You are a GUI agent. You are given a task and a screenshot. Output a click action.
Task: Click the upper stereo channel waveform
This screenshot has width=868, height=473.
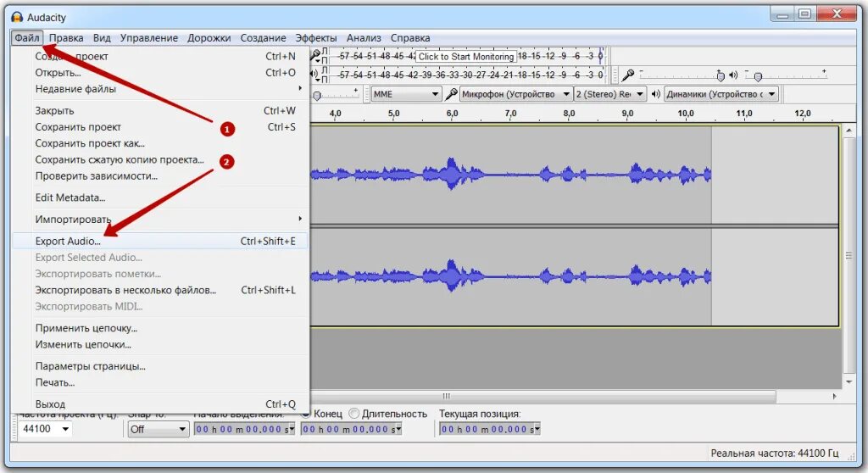(x=510, y=175)
